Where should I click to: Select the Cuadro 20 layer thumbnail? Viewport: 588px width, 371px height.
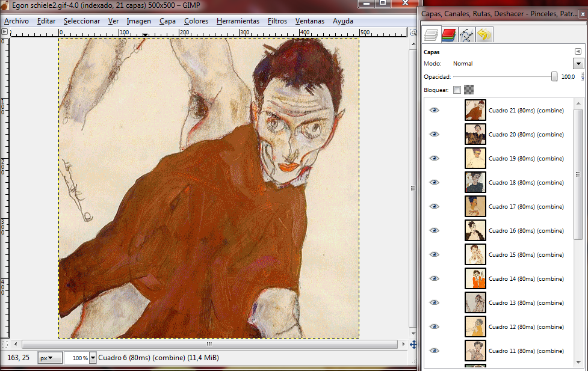point(475,134)
